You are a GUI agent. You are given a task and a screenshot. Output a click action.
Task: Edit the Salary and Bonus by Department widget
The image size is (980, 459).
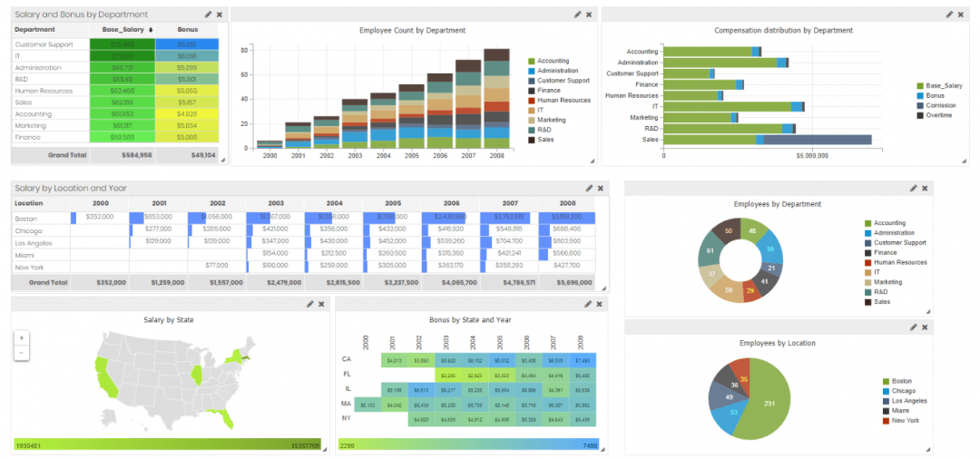(x=208, y=15)
